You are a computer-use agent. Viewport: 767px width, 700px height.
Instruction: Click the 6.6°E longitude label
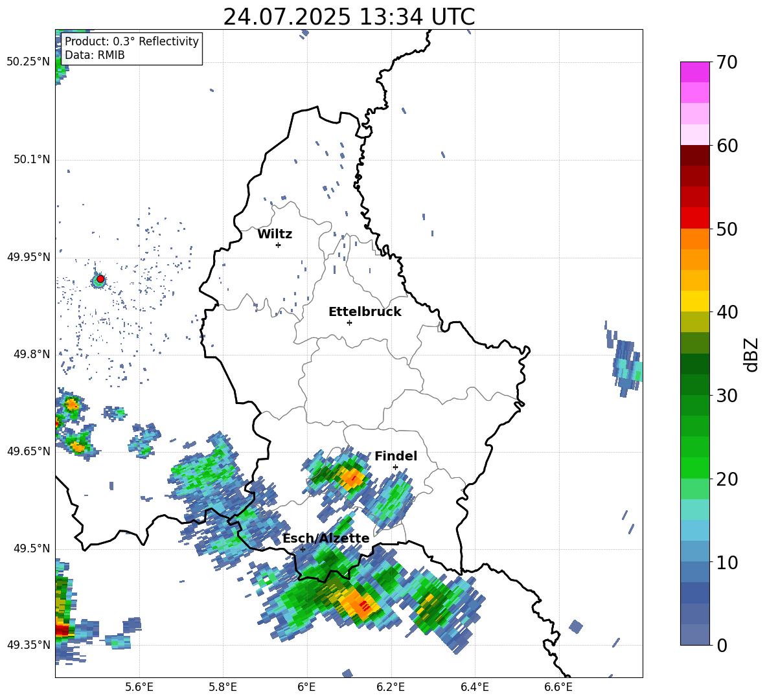[x=558, y=687]
